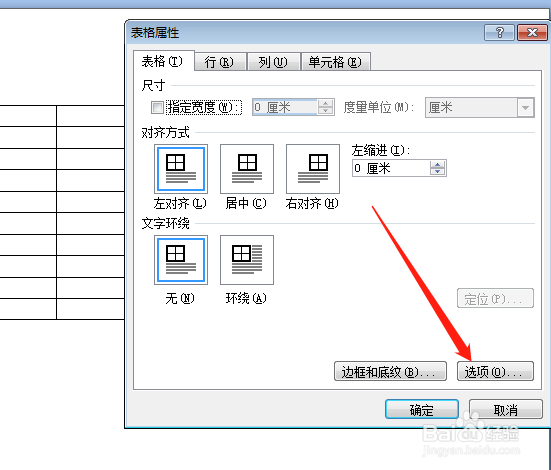This screenshot has height=470, width=551.
Task: Decrease 指定宽度 value with down arrow
Action: (x=325, y=111)
